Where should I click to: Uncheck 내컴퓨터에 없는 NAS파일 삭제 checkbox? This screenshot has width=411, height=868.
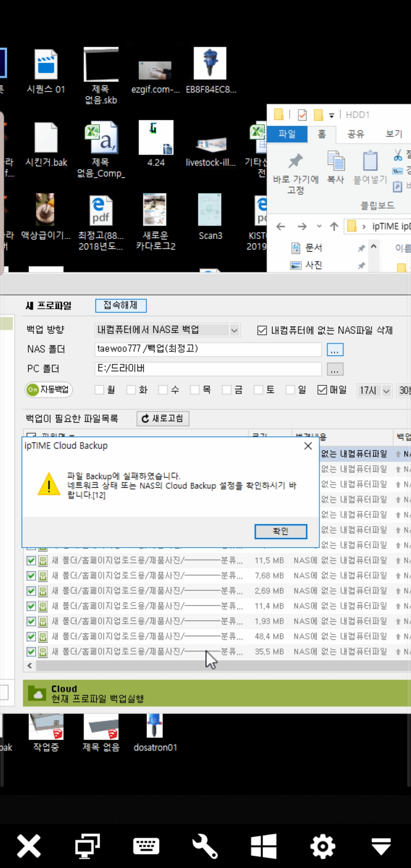click(262, 330)
